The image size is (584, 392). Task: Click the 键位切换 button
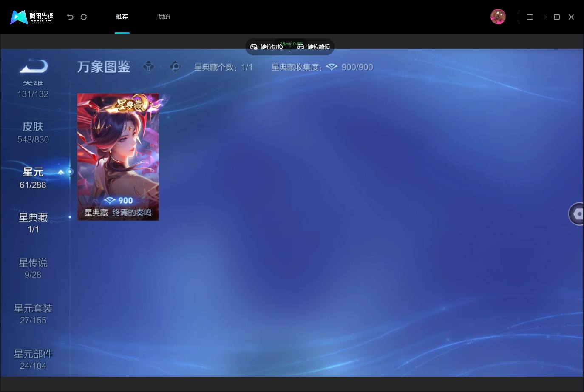(266, 47)
